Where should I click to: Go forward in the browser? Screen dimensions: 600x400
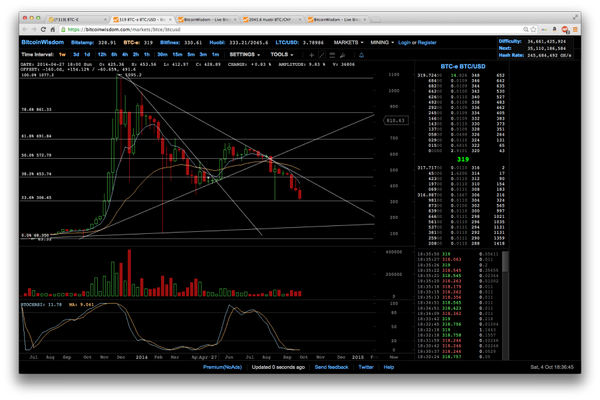34,29
